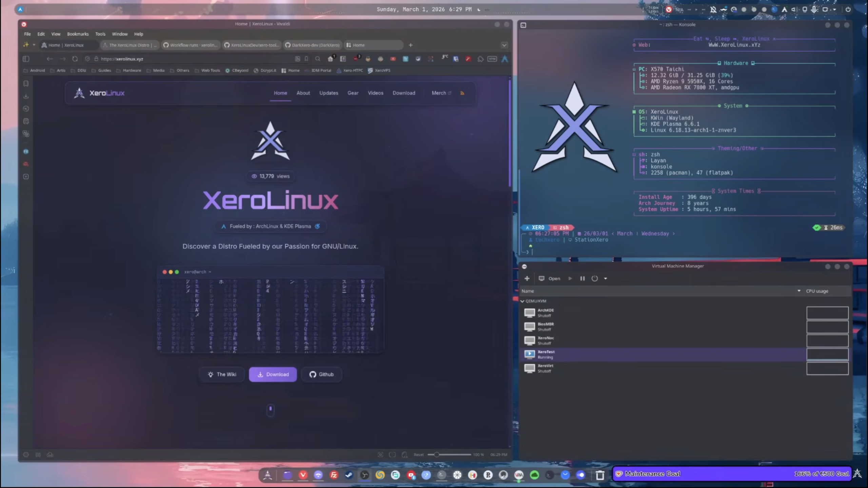Image resolution: width=868 pixels, height=488 pixels.
Task: Click the weather temperature icon in Vivaldi's toolbar
Action: pos(445,58)
